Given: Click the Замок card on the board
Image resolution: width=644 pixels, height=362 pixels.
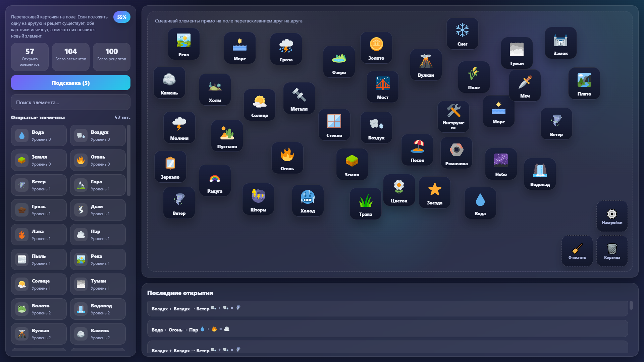Looking at the screenshot, I should tap(560, 43).
